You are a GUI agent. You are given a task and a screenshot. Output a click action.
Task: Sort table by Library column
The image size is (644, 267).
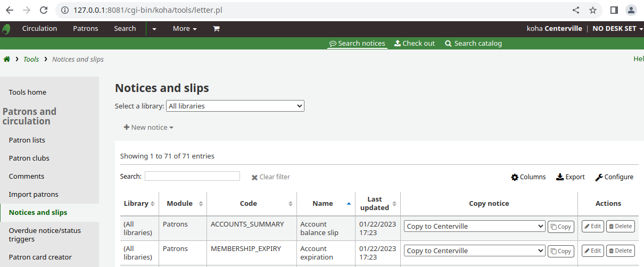pyautogui.click(x=139, y=204)
